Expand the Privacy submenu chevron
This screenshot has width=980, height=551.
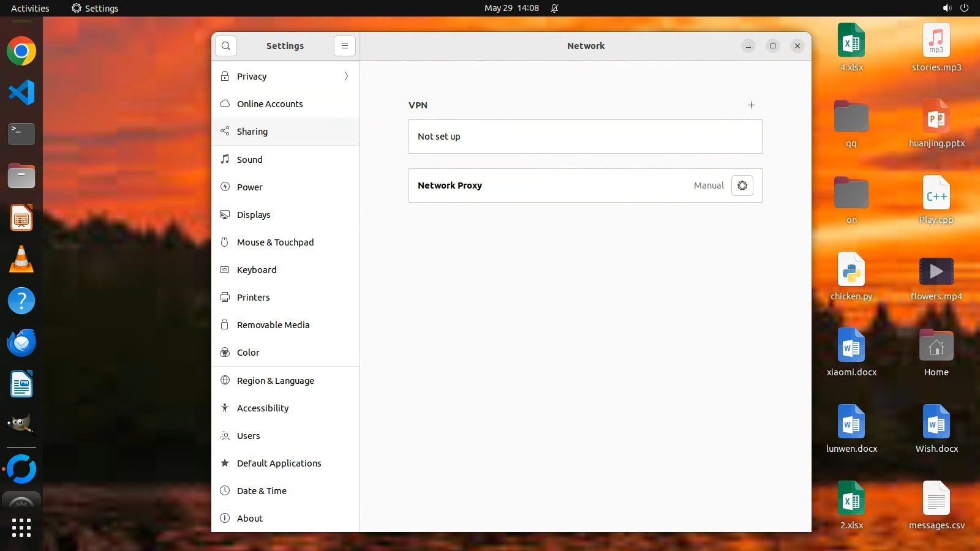pos(346,77)
